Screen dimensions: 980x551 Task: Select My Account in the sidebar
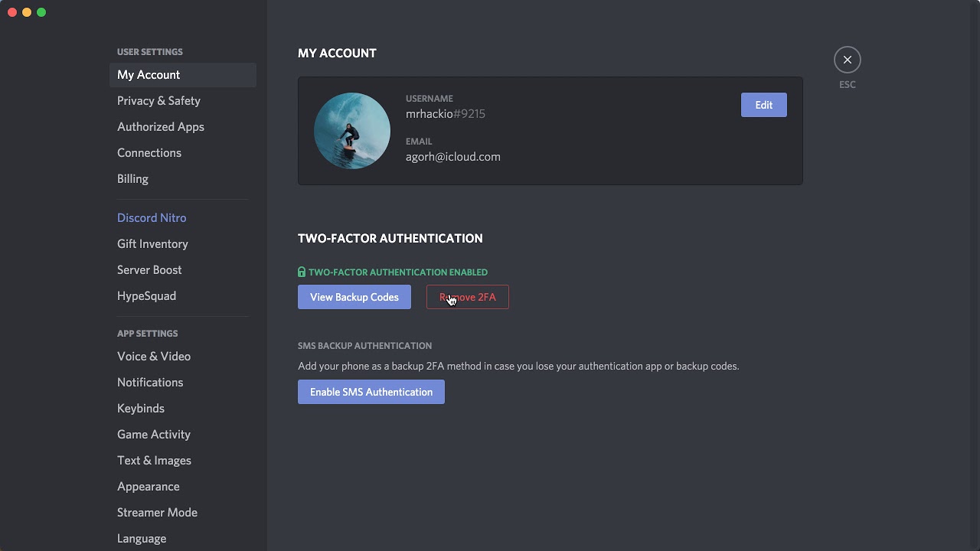coord(182,75)
